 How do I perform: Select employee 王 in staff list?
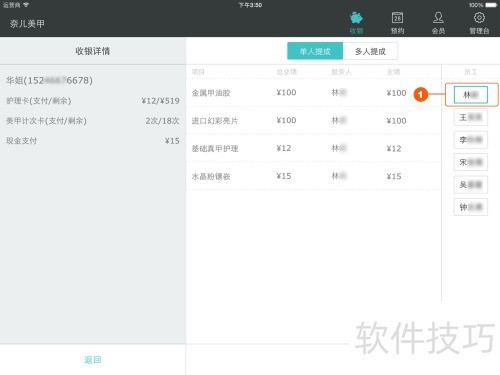tap(471, 117)
